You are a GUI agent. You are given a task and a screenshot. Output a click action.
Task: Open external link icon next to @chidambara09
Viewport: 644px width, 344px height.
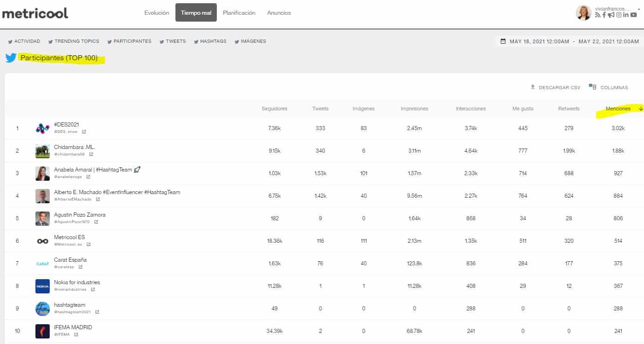91,154
